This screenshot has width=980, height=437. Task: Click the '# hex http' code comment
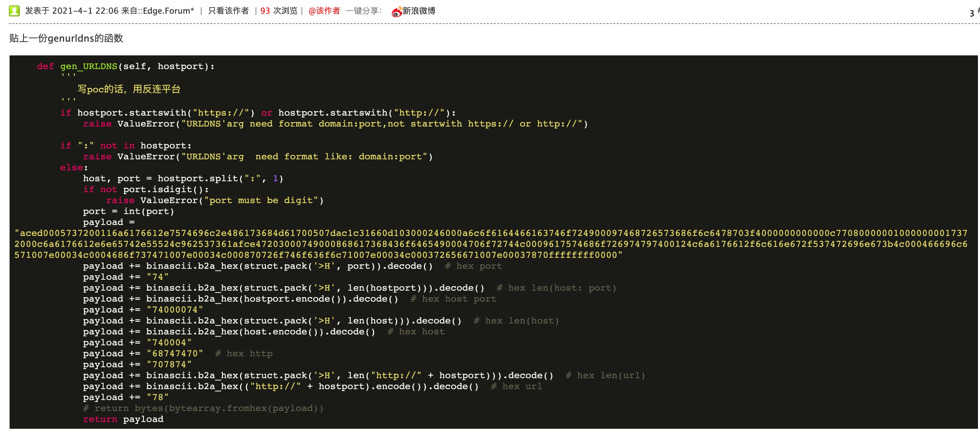pyautogui.click(x=244, y=354)
